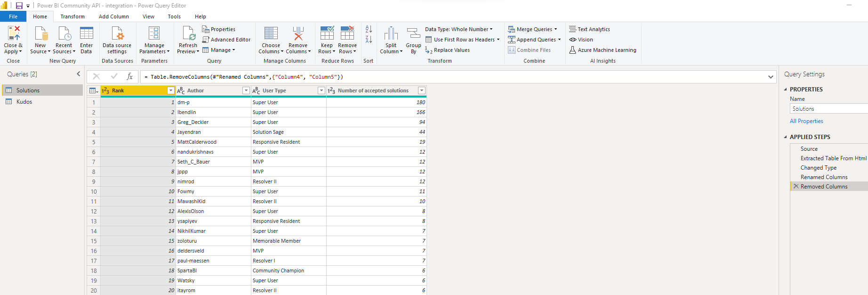Open the Help tab
868x295 pixels.
201,16
